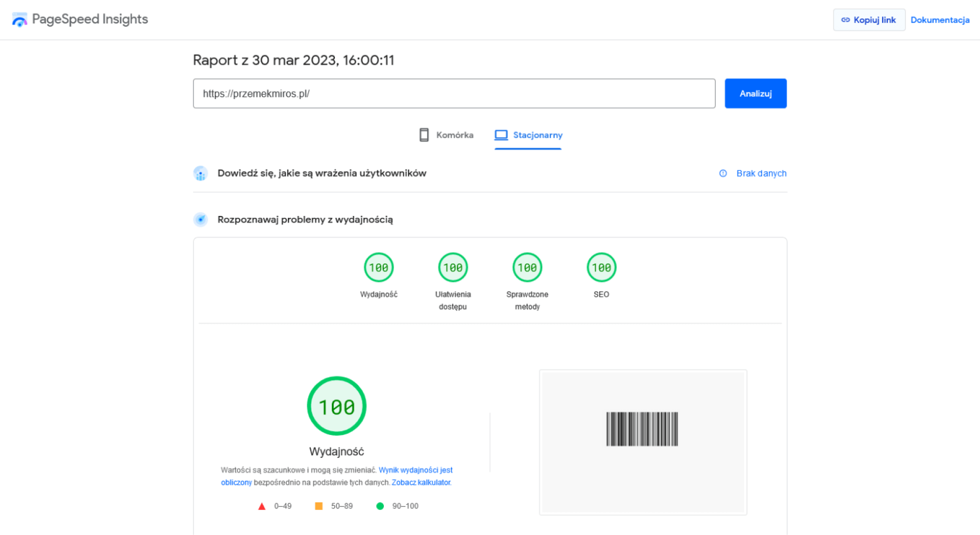Open the Dokumentacja link
This screenshot has height=535, width=980.
(940, 19)
